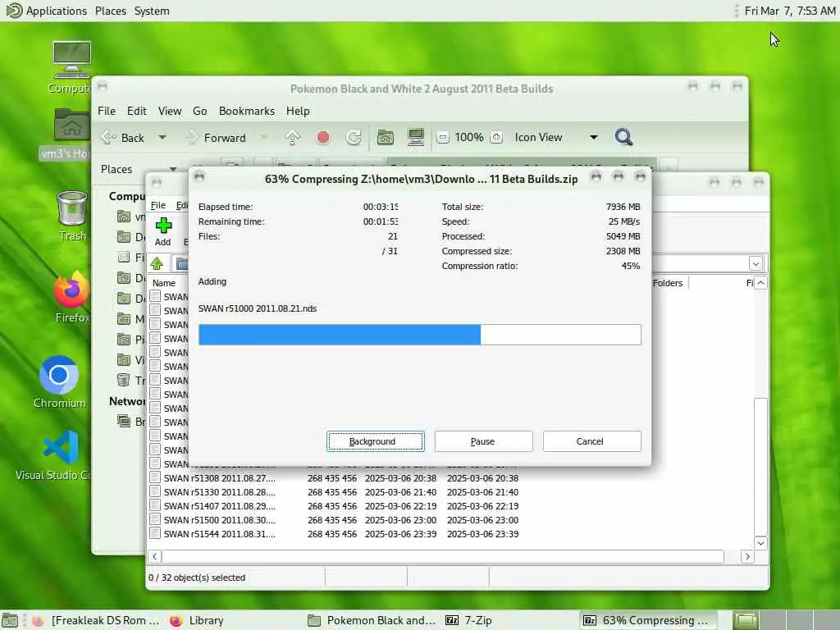Switch to Freakleak DS Rom taskbar window
The image size is (840, 630).
(x=95, y=620)
